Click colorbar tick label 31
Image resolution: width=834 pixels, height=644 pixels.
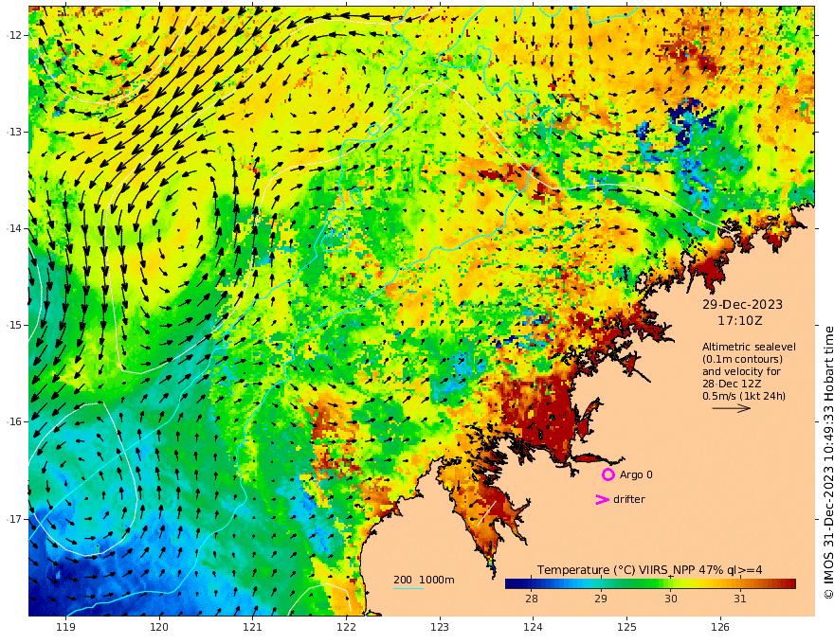click(x=740, y=599)
